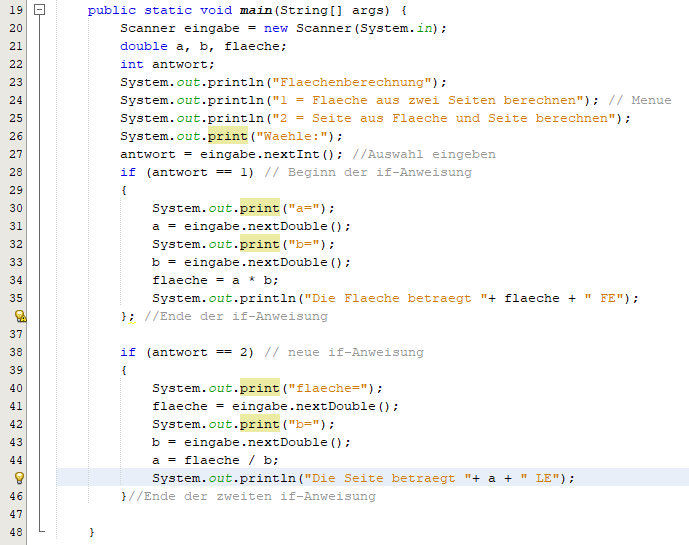This screenshot has width=689, height=545.
Task: Click the word "main" in method signature
Action: click(x=256, y=10)
